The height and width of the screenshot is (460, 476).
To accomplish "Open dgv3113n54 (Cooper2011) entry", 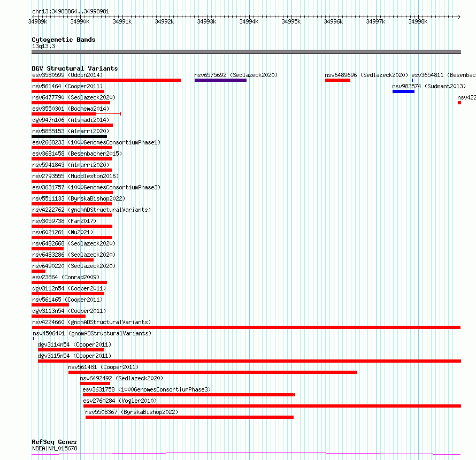I will (69, 311).
